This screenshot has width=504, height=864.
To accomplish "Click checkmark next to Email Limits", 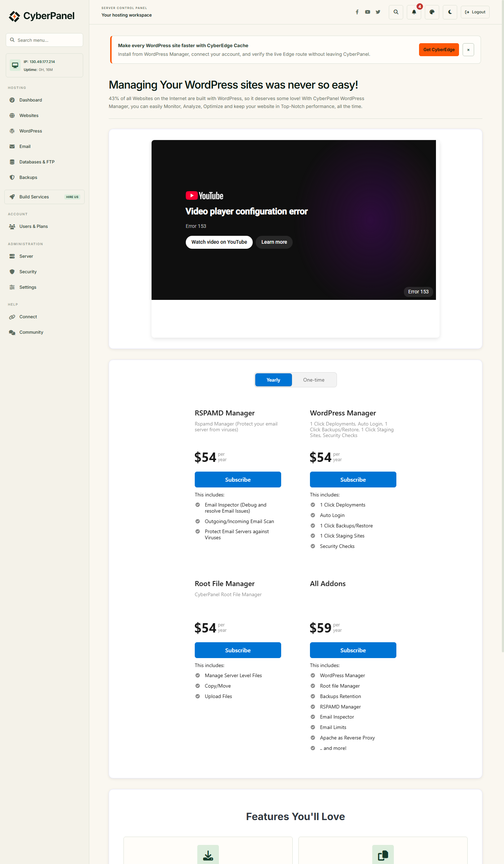I will coord(313,727).
